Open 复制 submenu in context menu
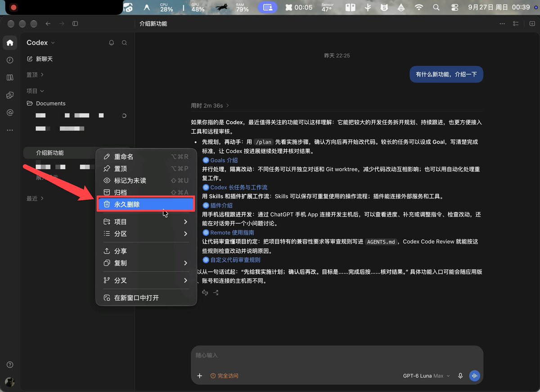The image size is (540, 392). click(x=146, y=263)
